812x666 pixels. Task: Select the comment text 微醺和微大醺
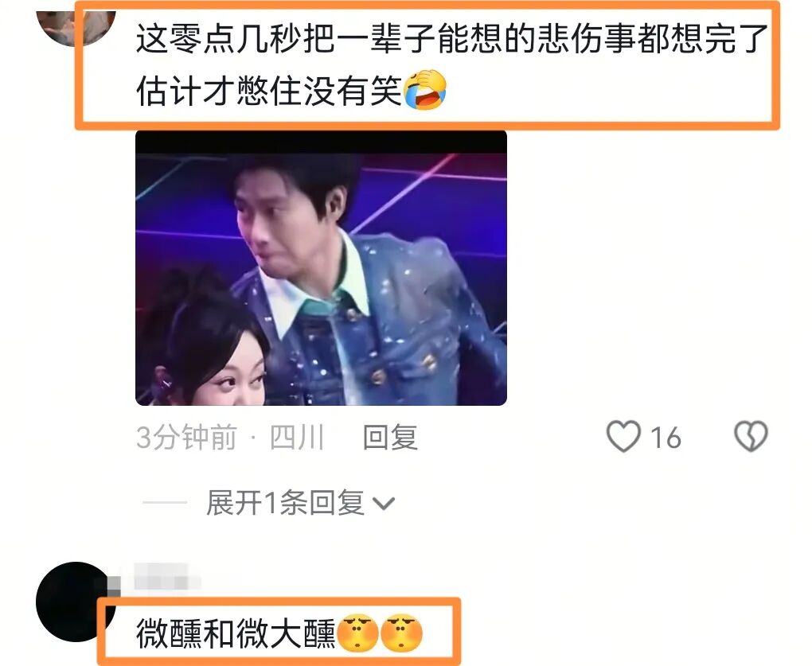pyautogui.click(x=236, y=633)
